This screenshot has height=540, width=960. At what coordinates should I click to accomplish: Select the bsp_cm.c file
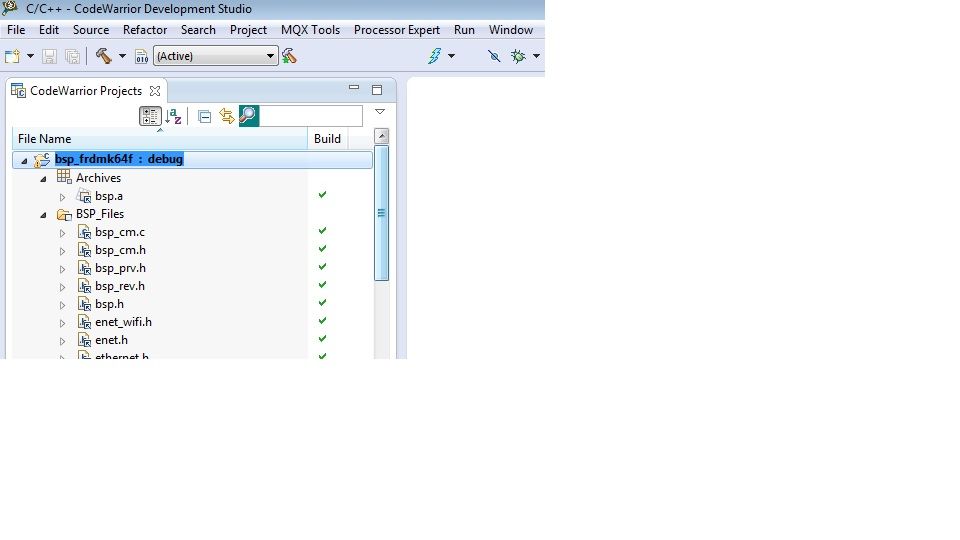[x=120, y=232]
